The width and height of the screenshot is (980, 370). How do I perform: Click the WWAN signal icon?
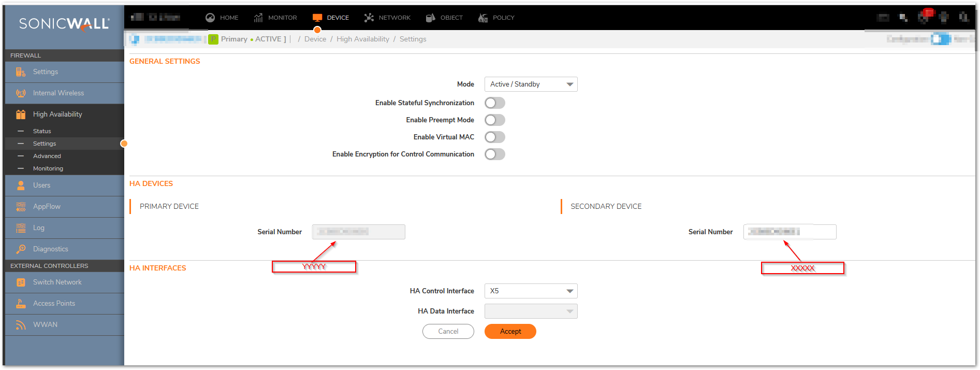[x=21, y=325]
